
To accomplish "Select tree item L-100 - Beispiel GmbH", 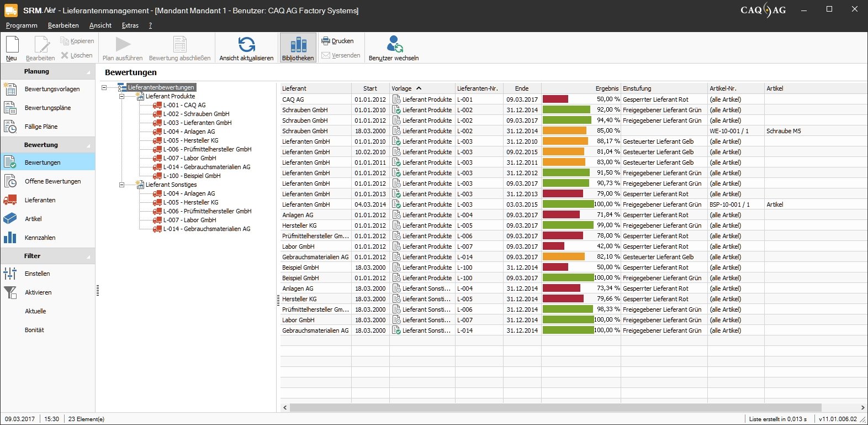I will click(x=192, y=176).
